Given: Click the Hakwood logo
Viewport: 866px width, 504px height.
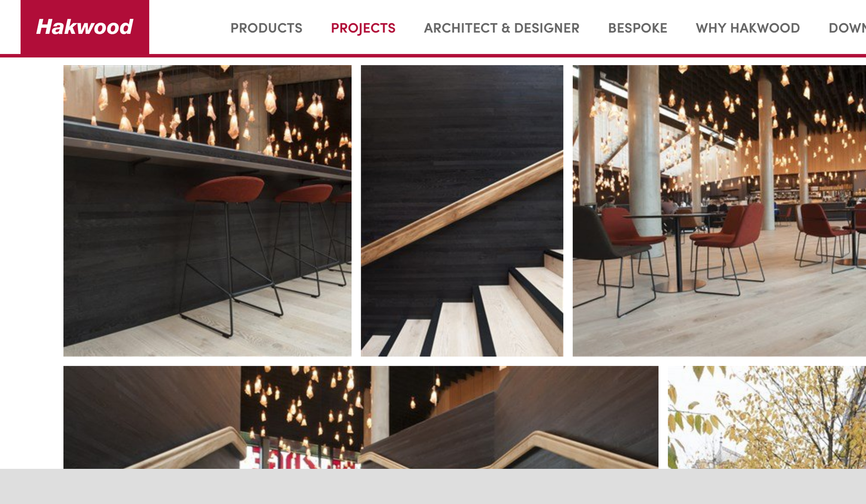Looking at the screenshot, I should (84, 27).
